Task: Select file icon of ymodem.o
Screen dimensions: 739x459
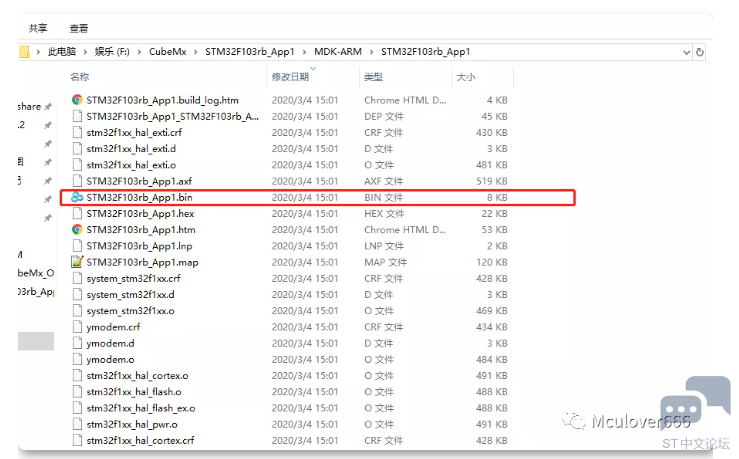Action: tap(77, 360)
